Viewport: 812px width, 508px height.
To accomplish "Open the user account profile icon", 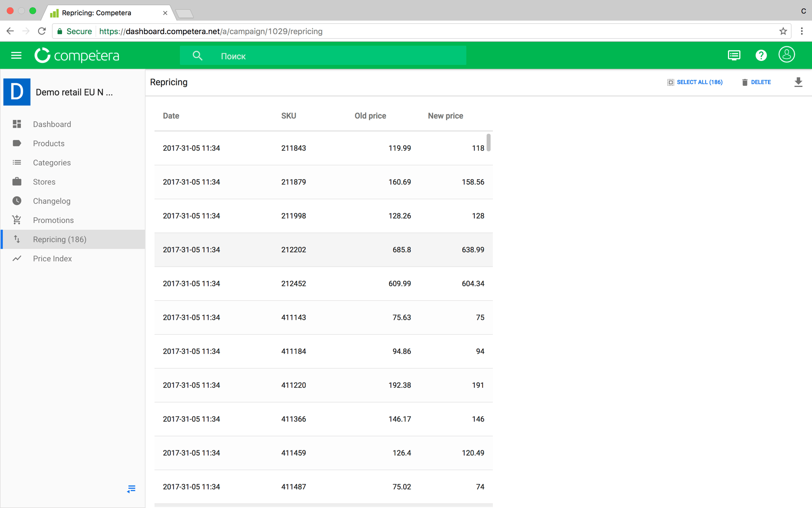I will [x=786, y=55].
